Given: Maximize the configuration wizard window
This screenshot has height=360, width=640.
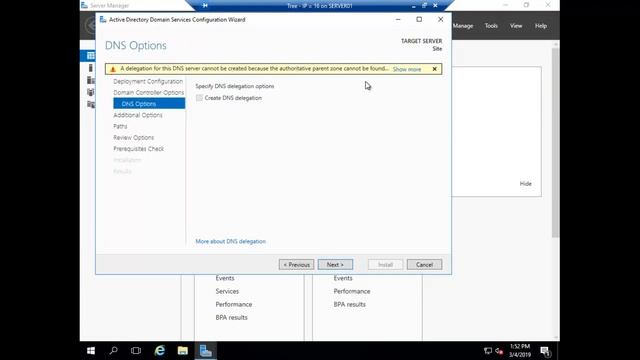Looking at the screenshot, I should 419,19.
